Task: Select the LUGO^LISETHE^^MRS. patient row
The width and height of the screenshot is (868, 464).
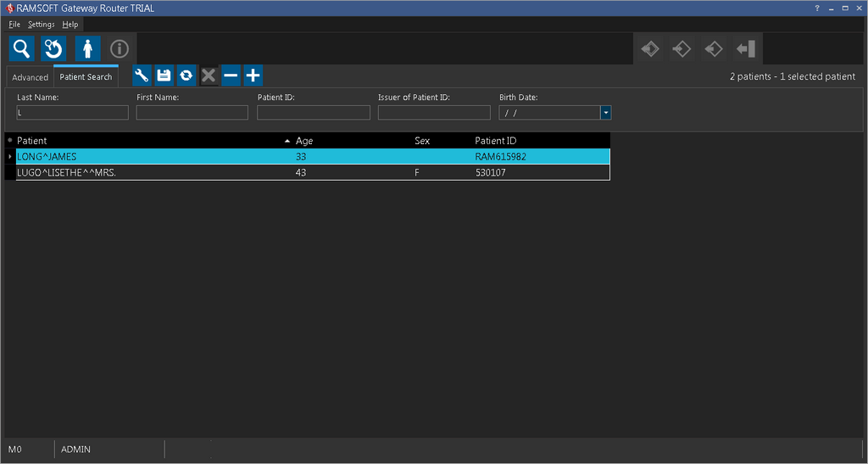Action: click(170, 172)
